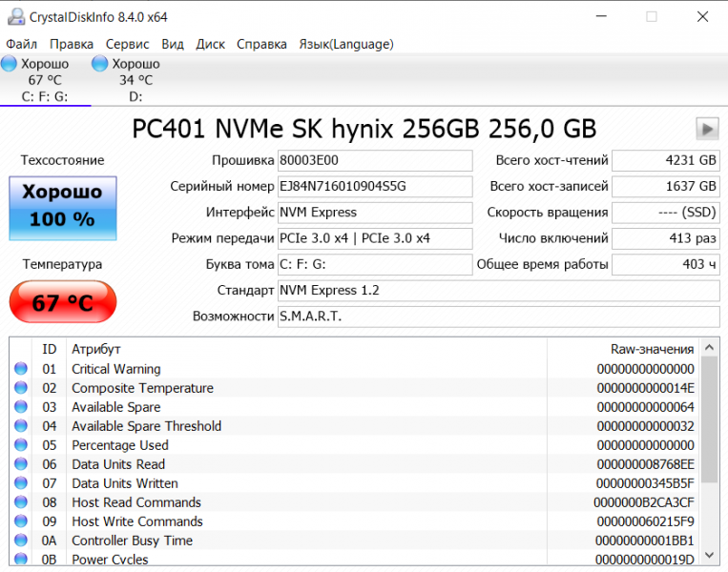728x572 pixels.
Task: Click the attribute list vertical scrollbar
Action: [709, 429]
